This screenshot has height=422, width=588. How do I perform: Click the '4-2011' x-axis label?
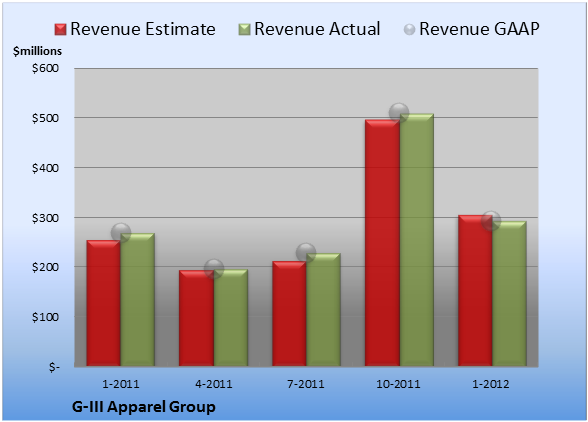click(214, 384)
